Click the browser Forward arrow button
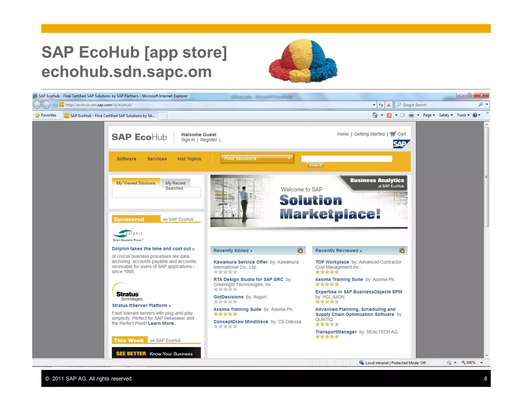532x411 pixels. [x=46, y=105]
